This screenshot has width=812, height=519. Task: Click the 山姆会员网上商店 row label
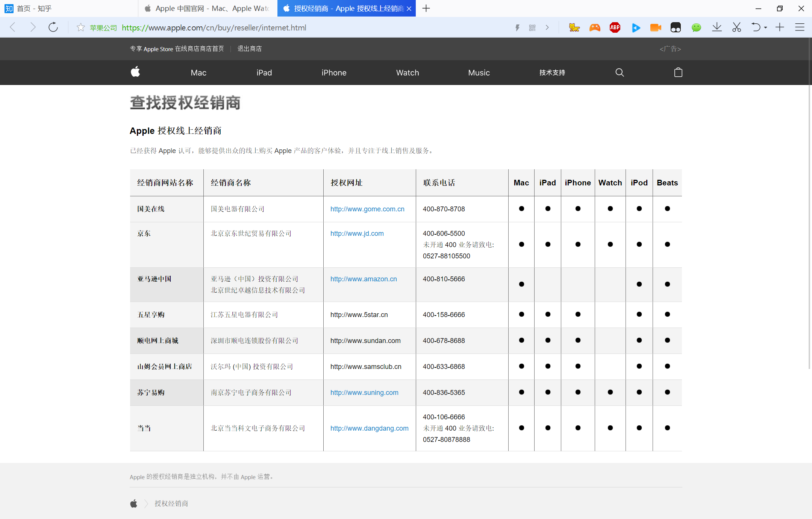(x=165, y=367)
